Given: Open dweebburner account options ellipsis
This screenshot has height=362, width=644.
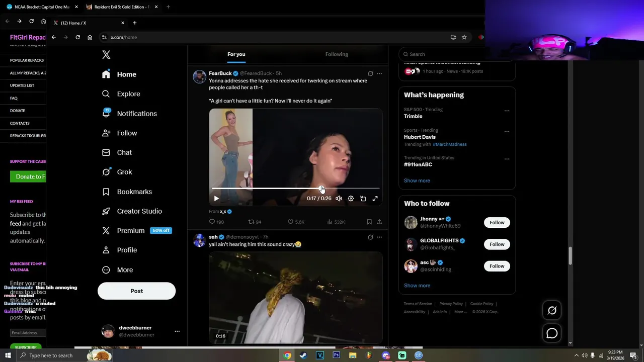Looking at the screenshot, I should click(177, 331).
